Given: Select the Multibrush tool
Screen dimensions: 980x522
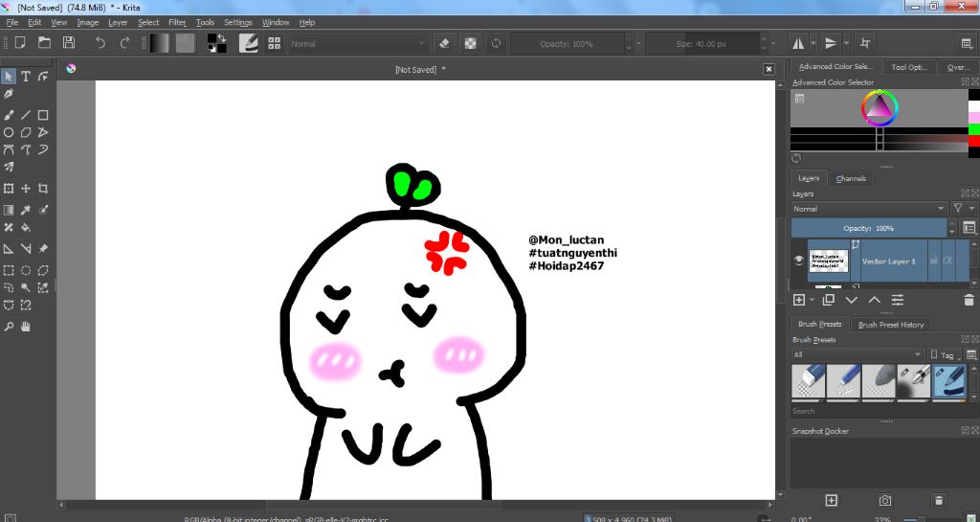Looking at the screenshot, I should 9,167.
